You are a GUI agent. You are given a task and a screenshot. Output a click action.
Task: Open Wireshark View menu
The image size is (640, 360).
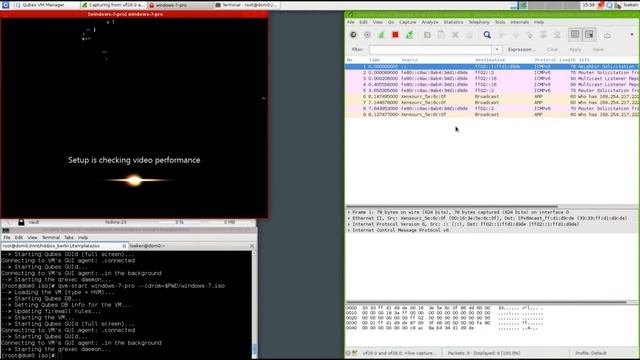(378, 22)
